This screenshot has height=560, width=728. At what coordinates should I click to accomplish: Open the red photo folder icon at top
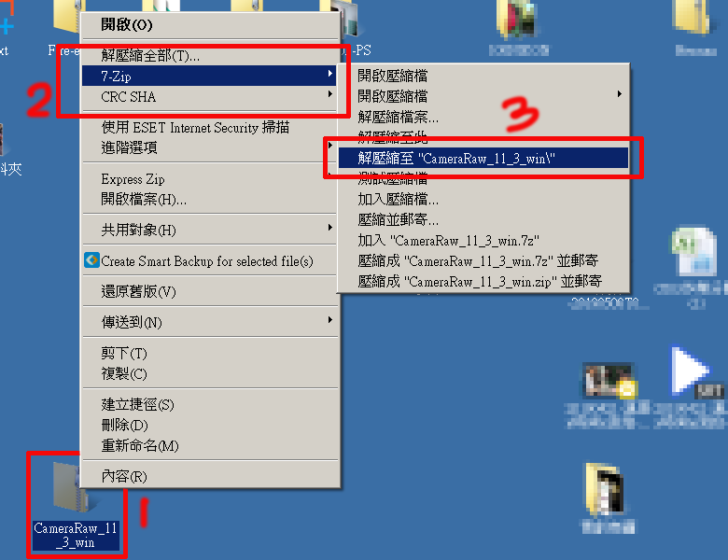[x=517, y=20]
